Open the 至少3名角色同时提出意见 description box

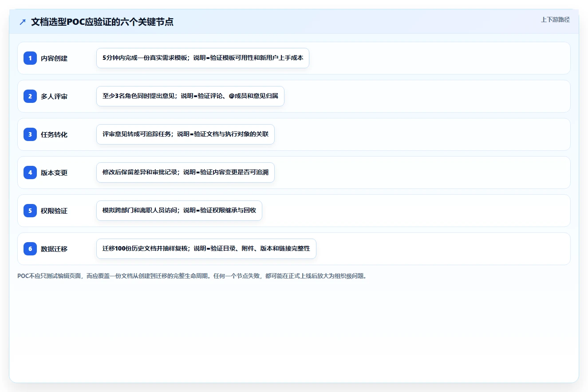[190, 96]
